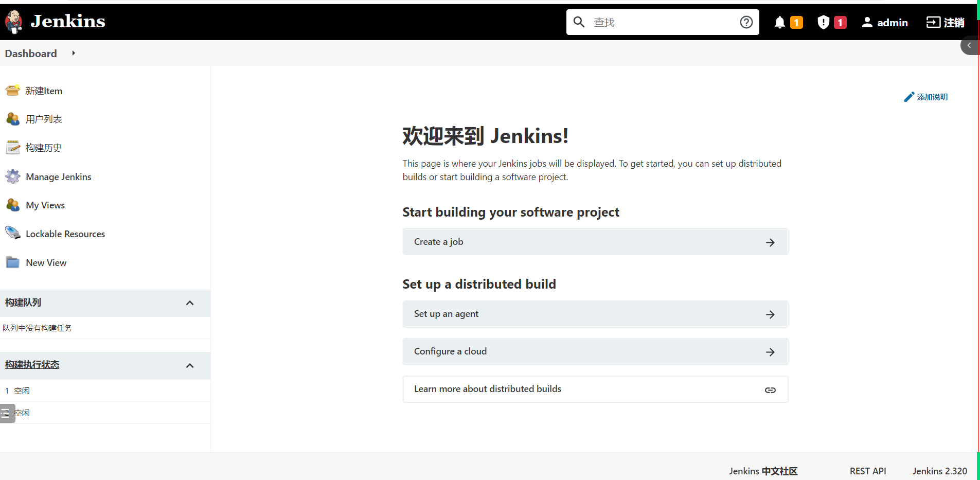Image resolution: width=980 pixels, height=480 pixels.
Task: Click the admin username link
Action: [x=893, y=23]
